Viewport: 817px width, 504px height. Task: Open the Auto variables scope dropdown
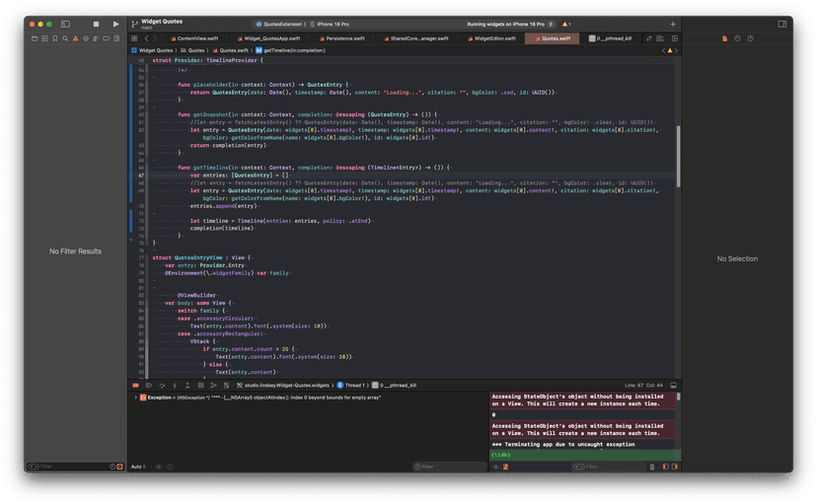[139, 466]
